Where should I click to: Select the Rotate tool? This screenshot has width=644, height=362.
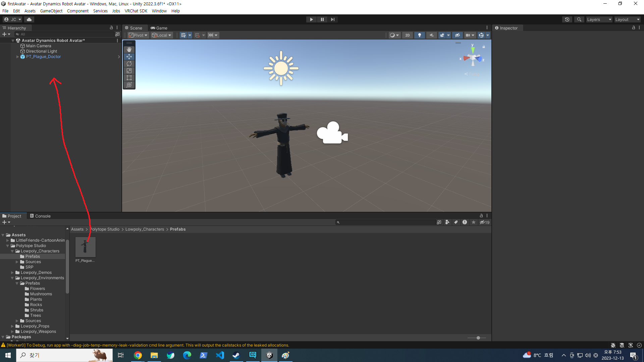pos(129,64)
